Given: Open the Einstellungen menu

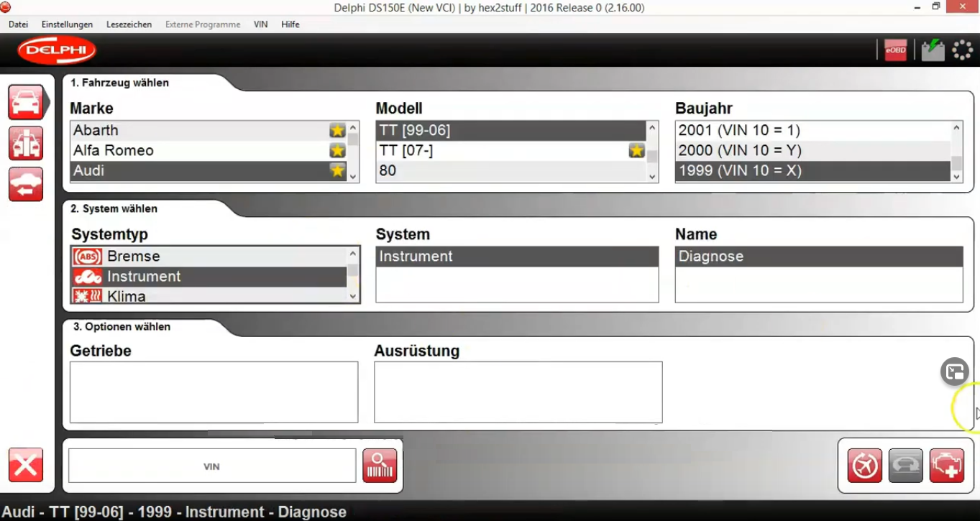Looking at the screenshot, I should (x=67, y=24).
